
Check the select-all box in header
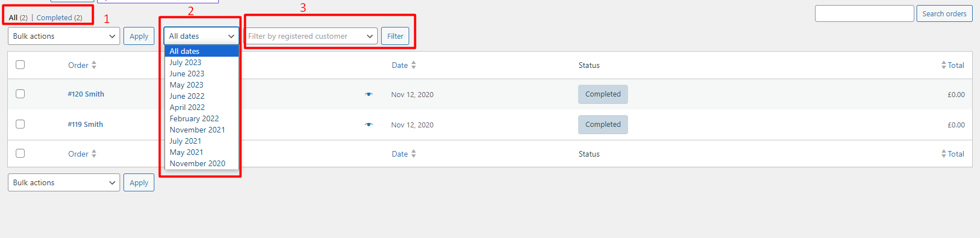pos(20,65)
